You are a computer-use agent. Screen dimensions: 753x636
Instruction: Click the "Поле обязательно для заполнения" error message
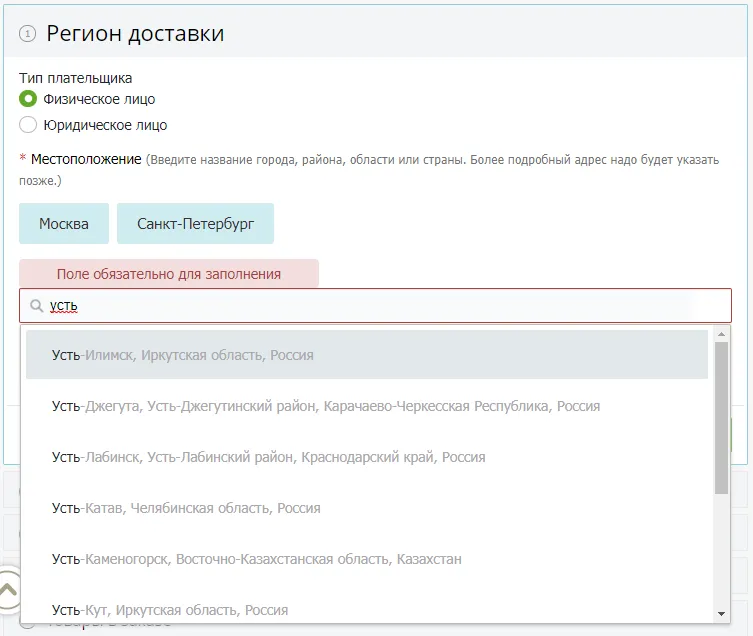(x=169, y=274)
